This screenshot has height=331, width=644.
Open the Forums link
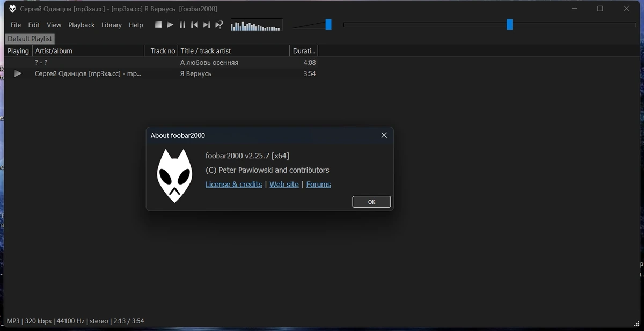pos(318,185)
